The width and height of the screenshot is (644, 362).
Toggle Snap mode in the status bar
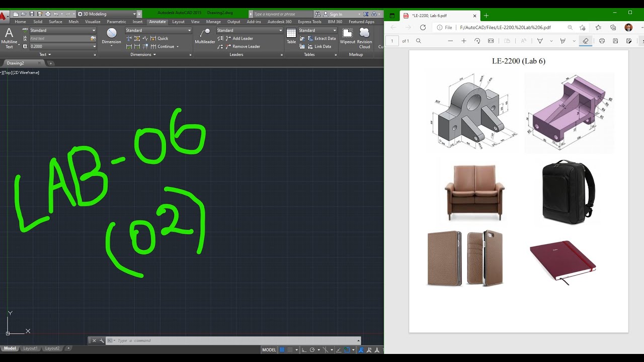click(x=290, y=349)
